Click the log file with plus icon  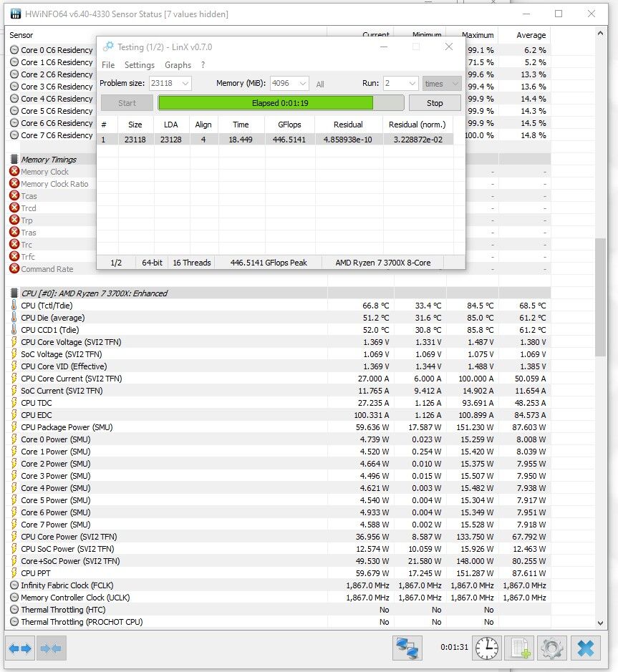520,648
